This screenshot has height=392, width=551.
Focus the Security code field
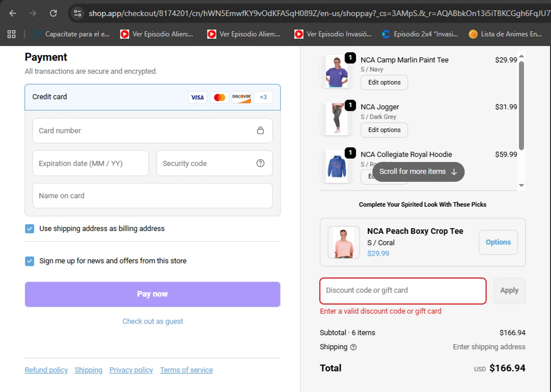point(215,163)
